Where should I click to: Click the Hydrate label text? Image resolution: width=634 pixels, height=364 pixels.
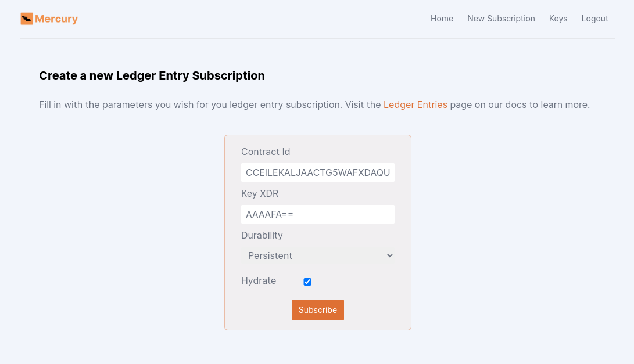point(259,281)
